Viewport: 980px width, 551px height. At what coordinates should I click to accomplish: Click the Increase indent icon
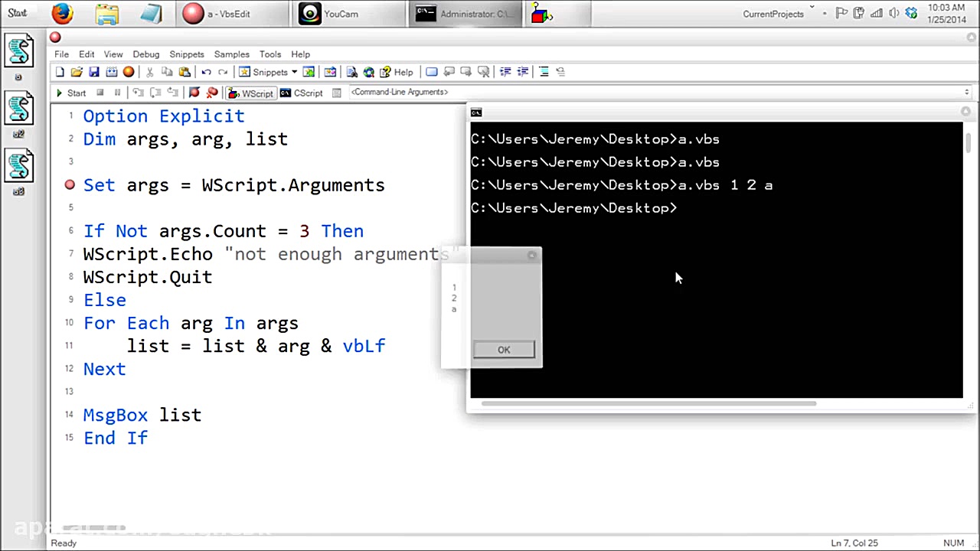coord(505,72)
